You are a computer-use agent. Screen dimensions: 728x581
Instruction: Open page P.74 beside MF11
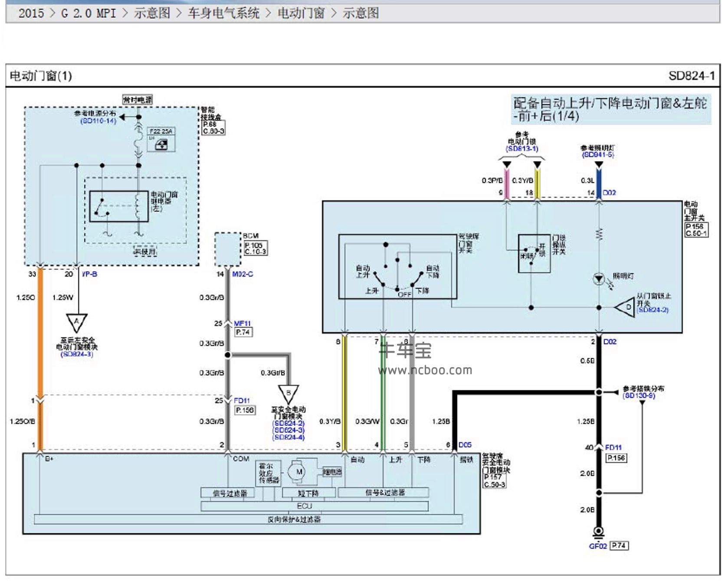(x=243, y=332)
